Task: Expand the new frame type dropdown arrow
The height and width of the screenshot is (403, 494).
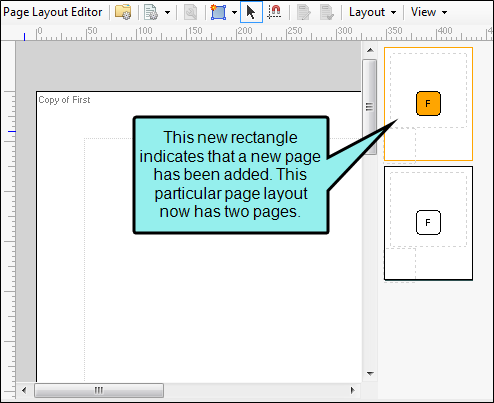Action: click(234, 13)
